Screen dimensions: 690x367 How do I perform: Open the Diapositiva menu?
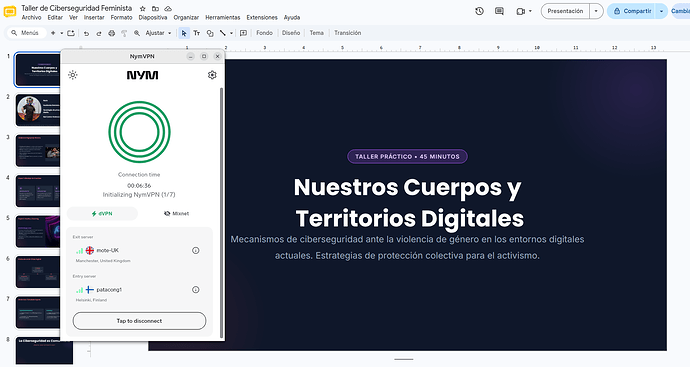(153, 18)
